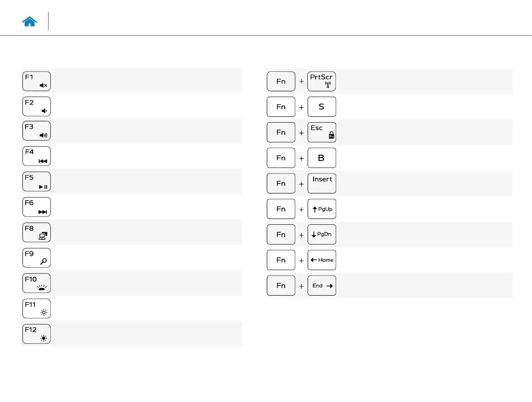Click the F12 increase brightness key

click(x=36, y=334)
